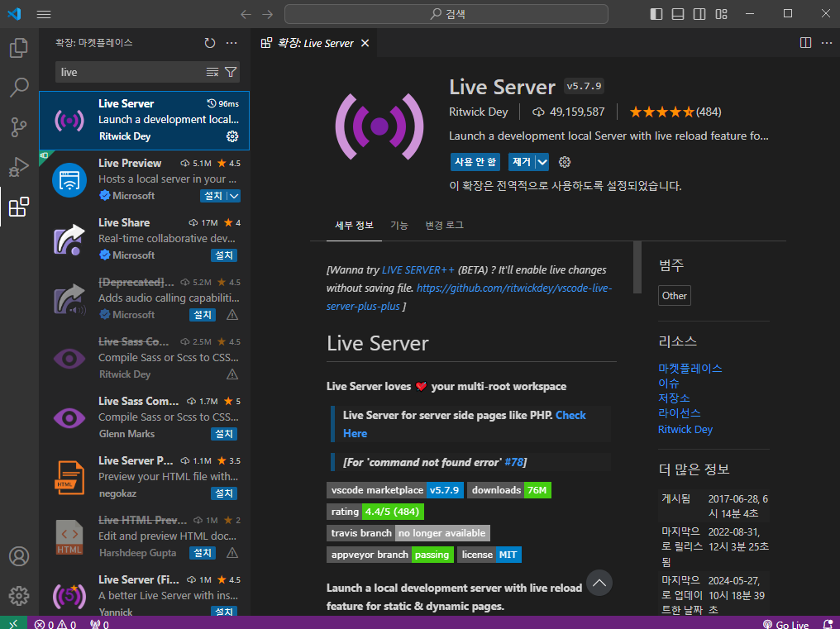The height and width of the screenshot is (629, 840).
Task: Go back with the navigation arrow
Action: point(246,14)
